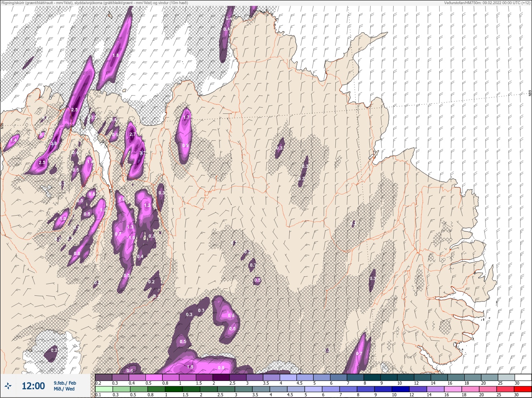This screenshot has width=532, height=398.
Task: Click the '9.feb./ Feb' date text
Action: tap(65, 383)
